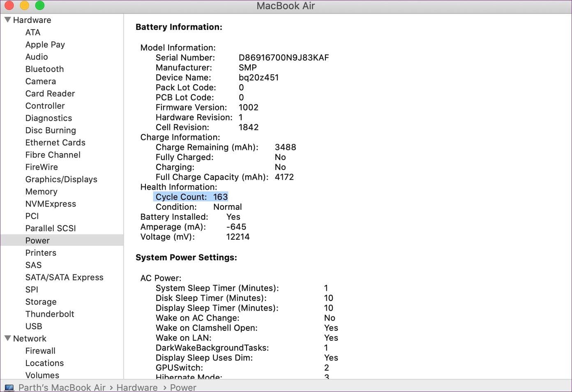Click the Wake on LAN row label
This screenshot has width=572, height=392.
(x=184, y=338)
